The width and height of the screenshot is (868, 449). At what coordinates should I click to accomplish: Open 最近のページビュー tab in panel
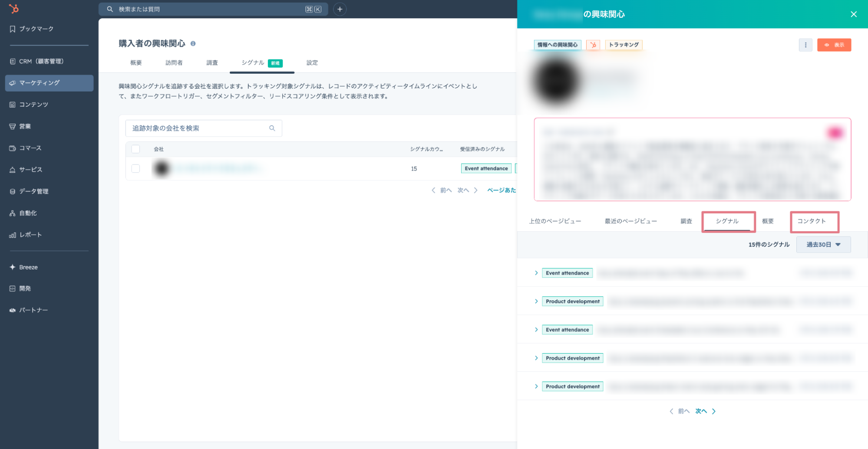(x=631, y=221)
